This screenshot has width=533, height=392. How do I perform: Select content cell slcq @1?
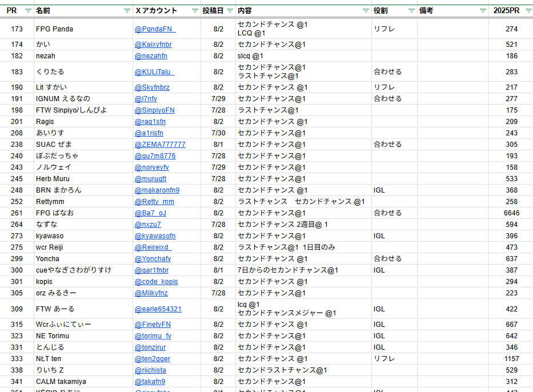pyautogui.click(x=303, y=56)
